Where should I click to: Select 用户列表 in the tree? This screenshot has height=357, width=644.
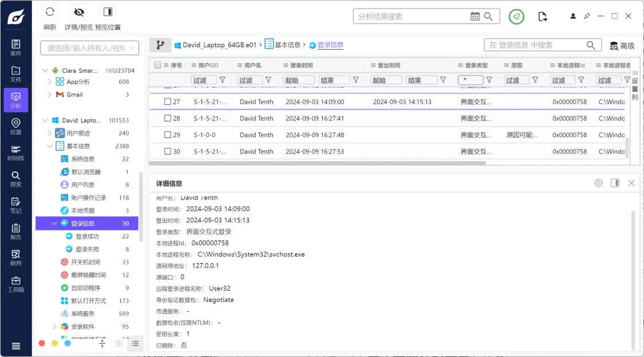click(82, 185)
